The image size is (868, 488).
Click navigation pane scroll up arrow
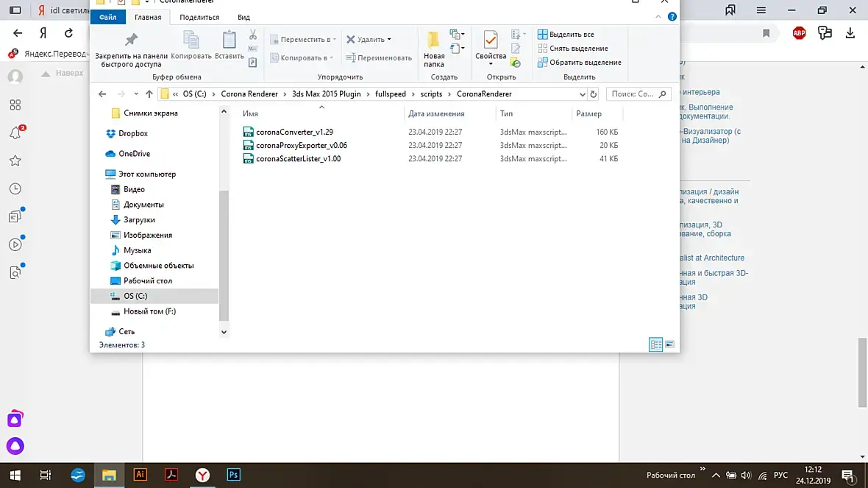(x=224, y=111)
